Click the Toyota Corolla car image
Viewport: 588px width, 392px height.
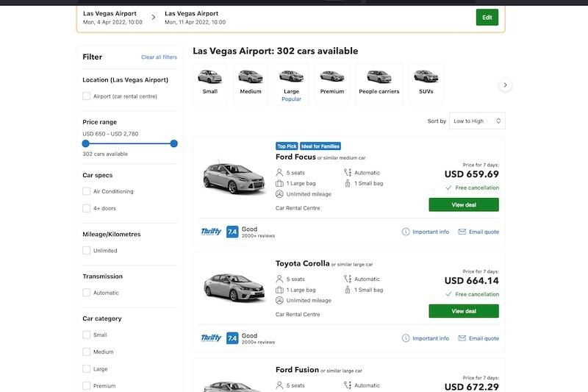pyautogui.click(x=234, y=287)
